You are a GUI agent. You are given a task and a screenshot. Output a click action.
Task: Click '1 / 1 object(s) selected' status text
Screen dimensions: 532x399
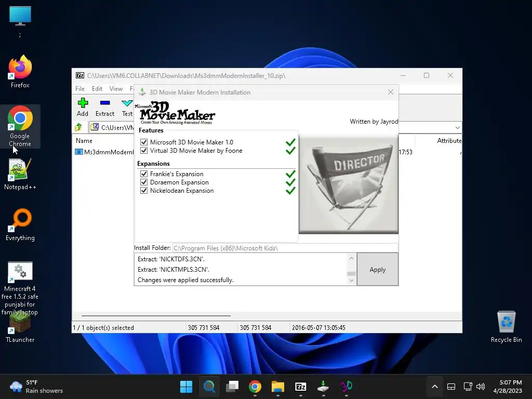103,328
